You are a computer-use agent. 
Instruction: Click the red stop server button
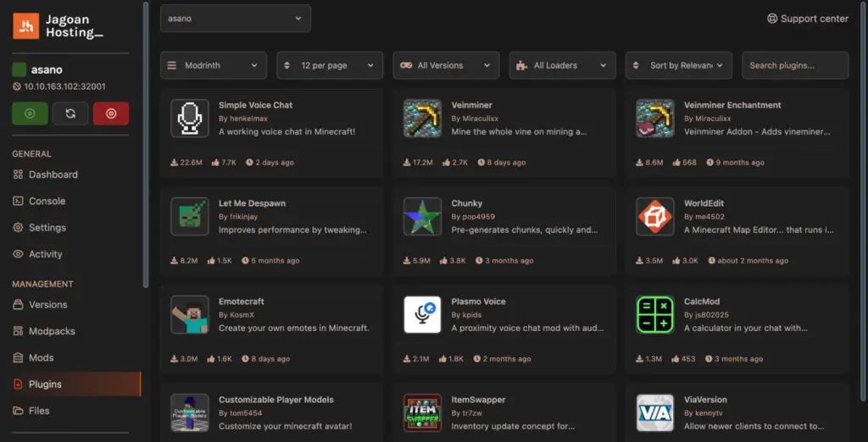111,113
